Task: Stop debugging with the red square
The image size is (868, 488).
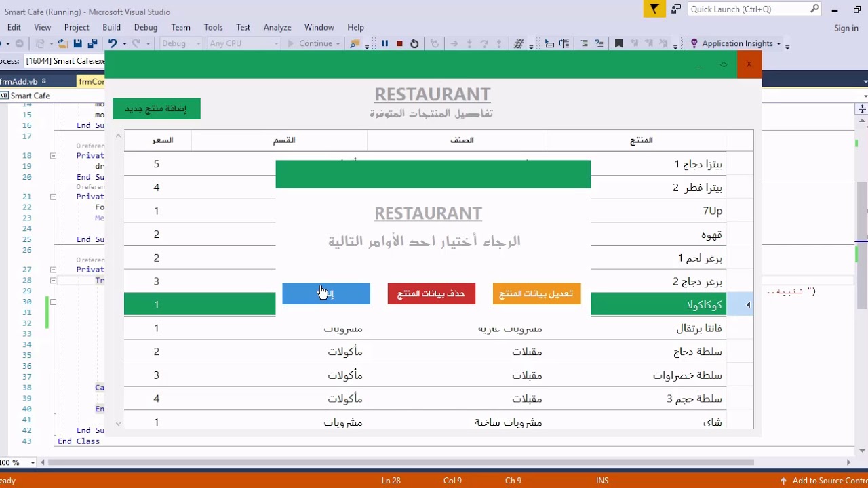Action: tap(399, 43)
